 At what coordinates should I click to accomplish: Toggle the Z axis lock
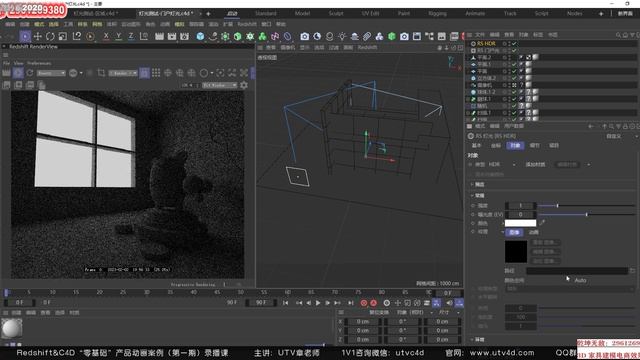131,36
